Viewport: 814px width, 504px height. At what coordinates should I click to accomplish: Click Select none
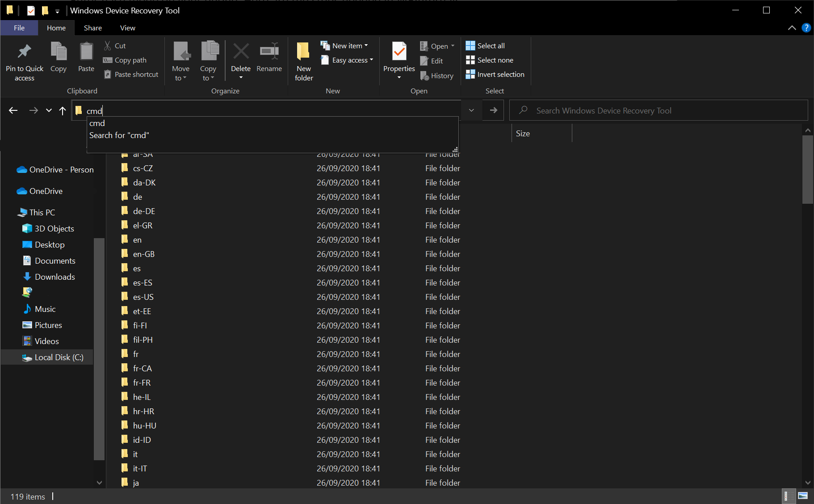click(490, 60)
